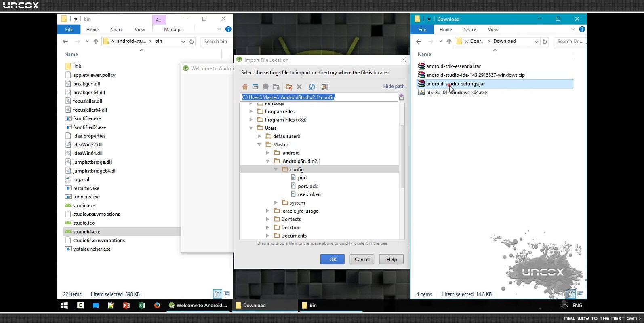Click the Search bin field
Viewport: 644px width, 323px height.
[216, 41]
